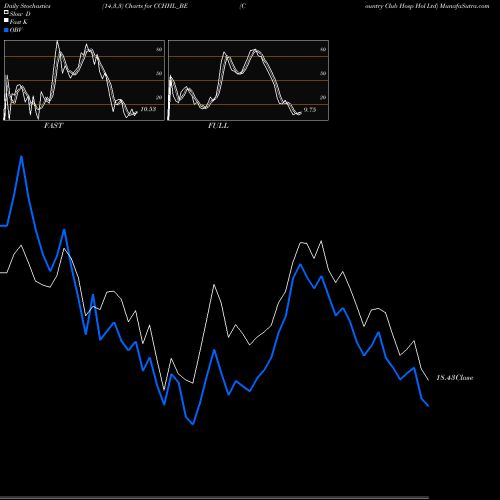The image size is (500, 500).
Task: Click the blue OBV legend swatch
Action: coord(6,30)
